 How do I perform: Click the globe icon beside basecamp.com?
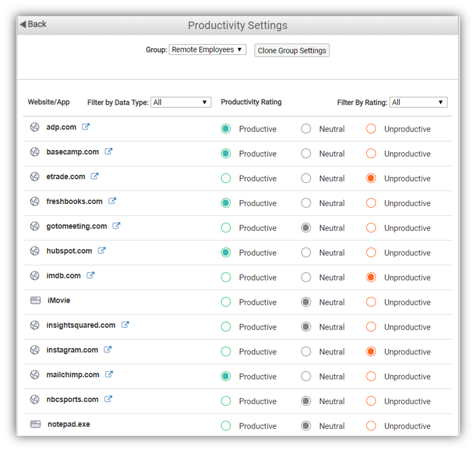[34, 152]
